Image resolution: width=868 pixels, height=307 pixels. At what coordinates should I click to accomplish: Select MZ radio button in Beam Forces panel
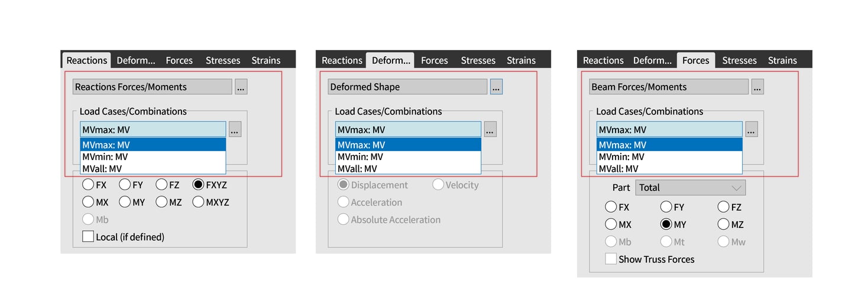pyautogui.click(x=723, y=224)
